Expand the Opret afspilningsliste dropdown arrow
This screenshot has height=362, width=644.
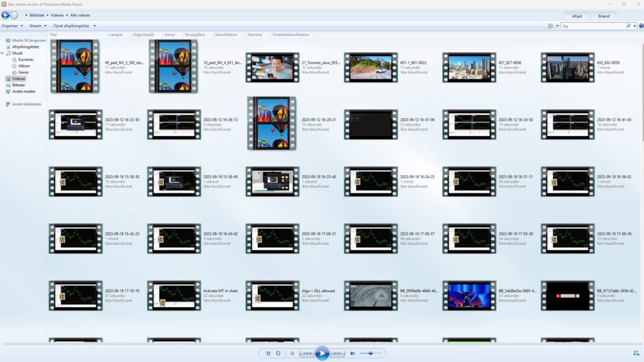point(94,26)
